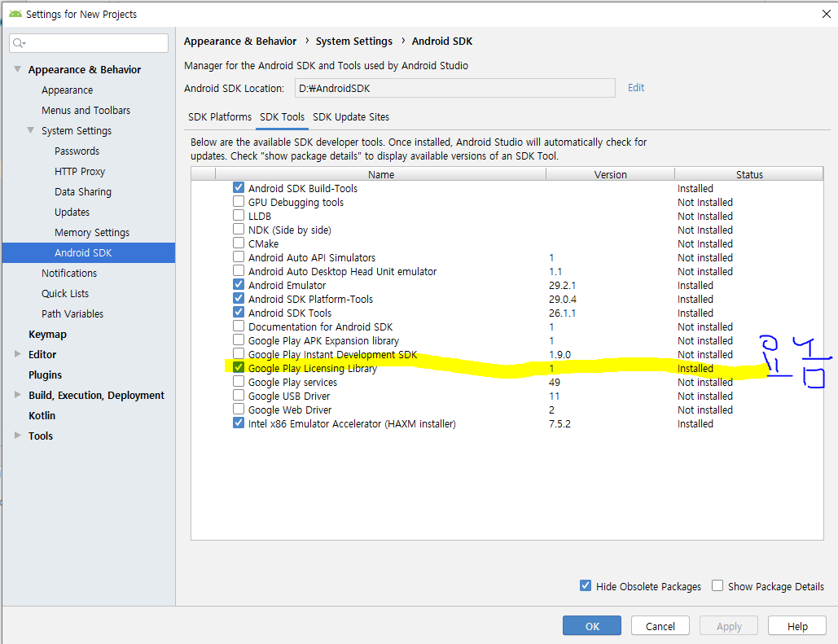The image size is (838, 644).
Task: Select Kotlin settings item
Action: coord(42,415)
